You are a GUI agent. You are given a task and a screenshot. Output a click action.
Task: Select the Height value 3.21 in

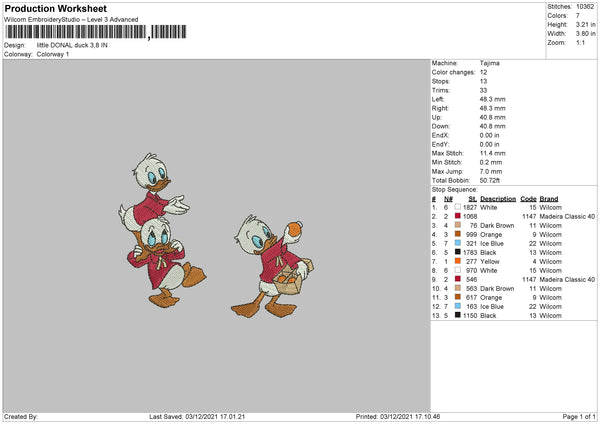[585, 24]
